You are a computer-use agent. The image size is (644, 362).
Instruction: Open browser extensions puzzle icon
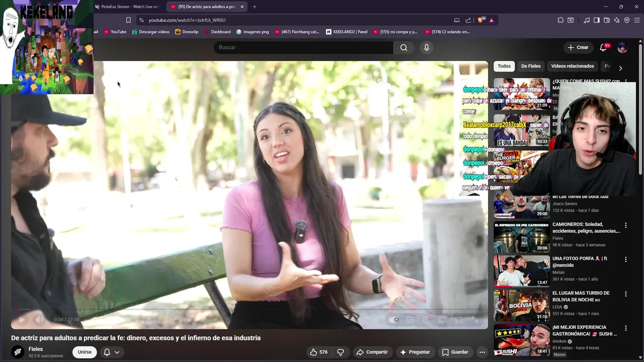click(560, 20)
